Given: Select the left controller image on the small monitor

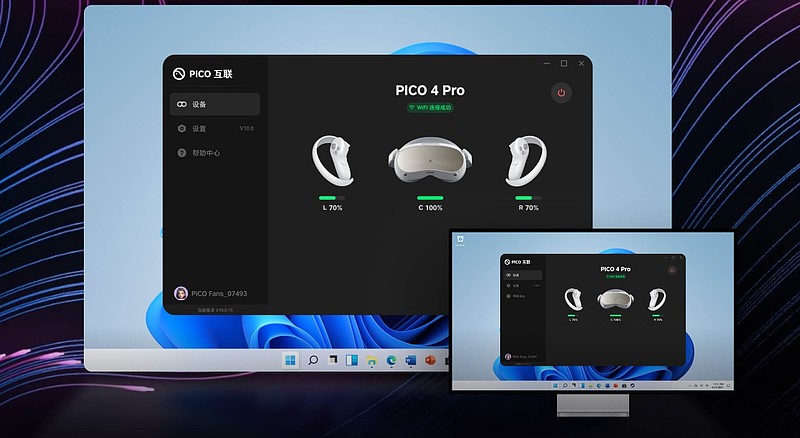Looking at the screenshot, I should click(573, 299).
